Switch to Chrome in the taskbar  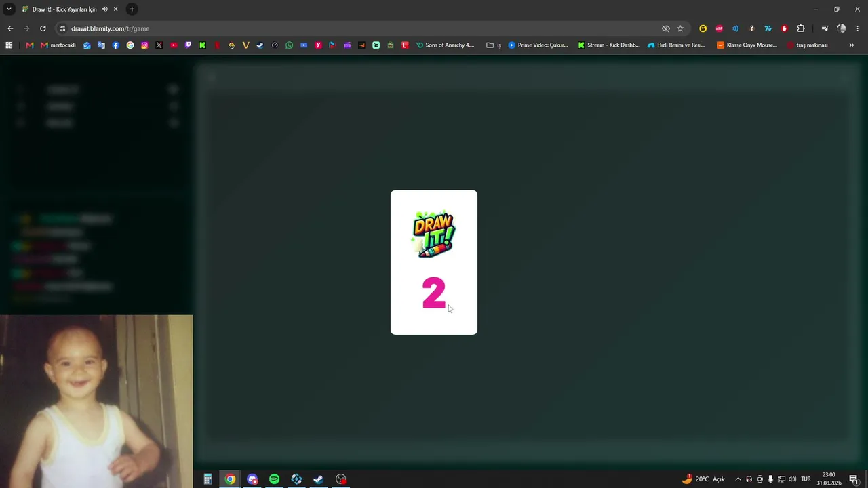point(231,479)
